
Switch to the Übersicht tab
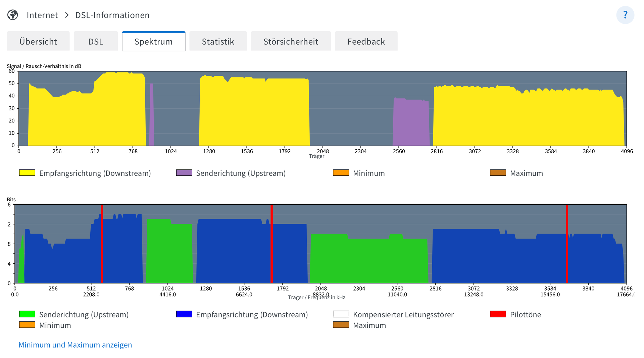click(x=38, y=42)
